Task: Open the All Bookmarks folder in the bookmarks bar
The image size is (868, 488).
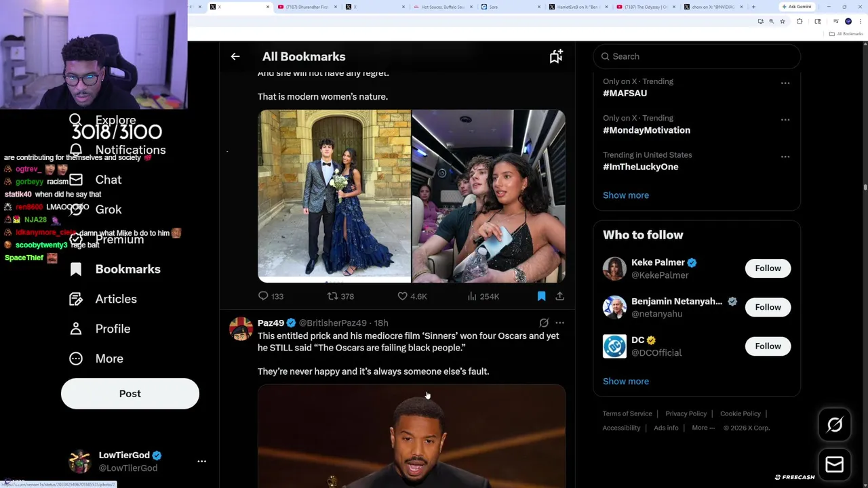Action: pos(847,34)
